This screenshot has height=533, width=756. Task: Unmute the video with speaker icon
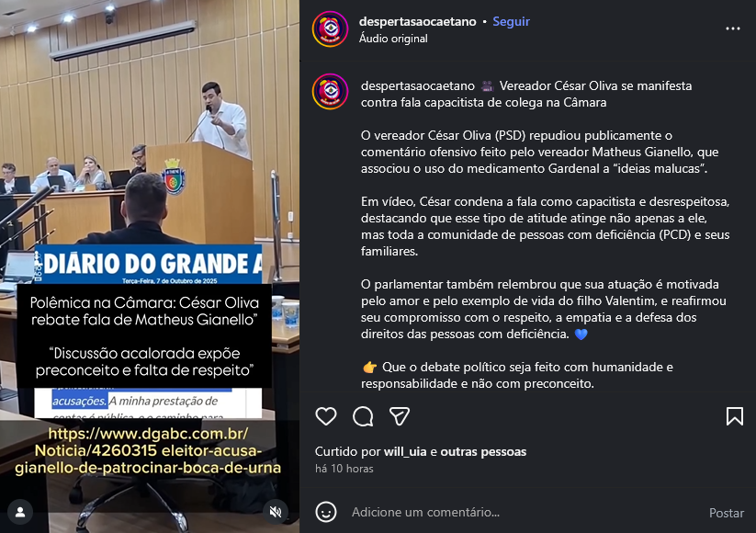pos(276,512)
